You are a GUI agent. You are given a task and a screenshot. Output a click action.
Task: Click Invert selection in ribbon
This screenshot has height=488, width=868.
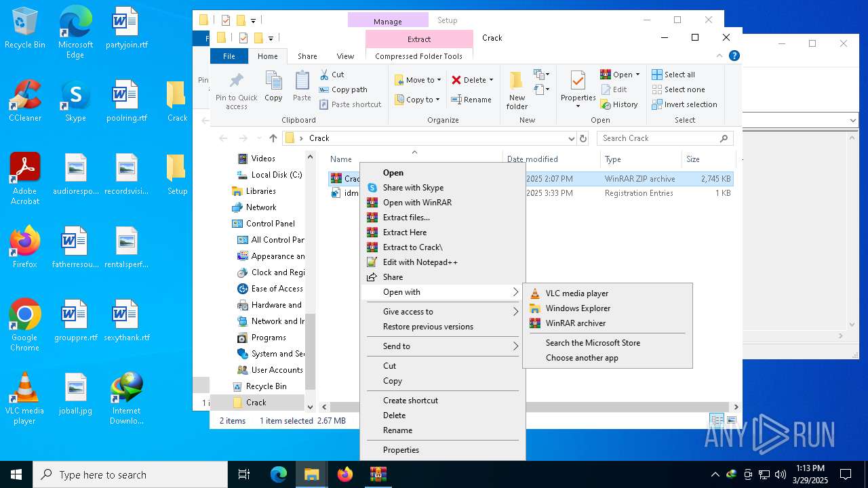pos(684,104)
